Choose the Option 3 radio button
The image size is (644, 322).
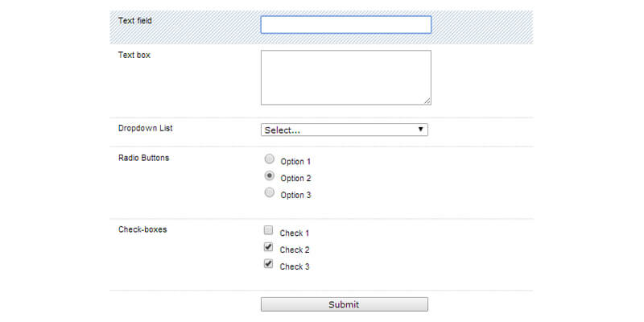coord(270,192)
